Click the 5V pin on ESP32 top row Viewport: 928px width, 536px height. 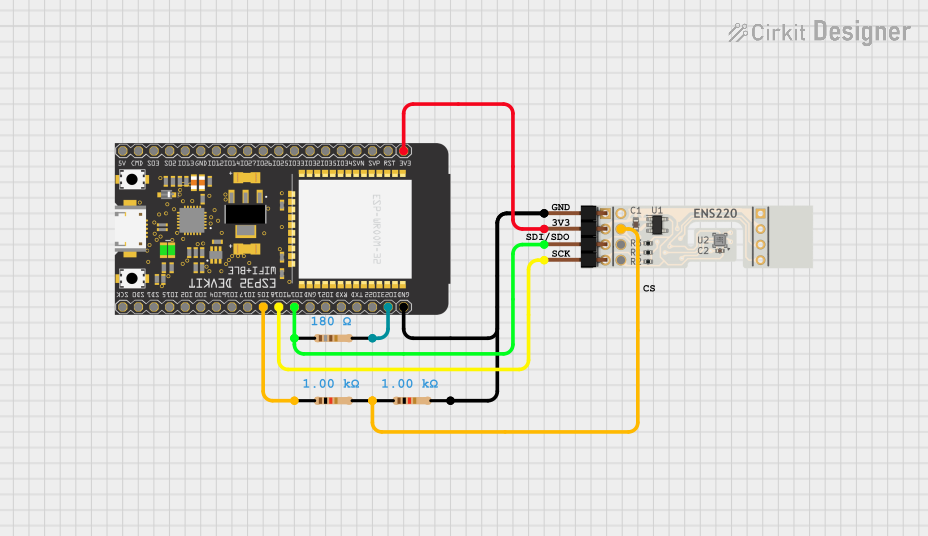(123, 150)
